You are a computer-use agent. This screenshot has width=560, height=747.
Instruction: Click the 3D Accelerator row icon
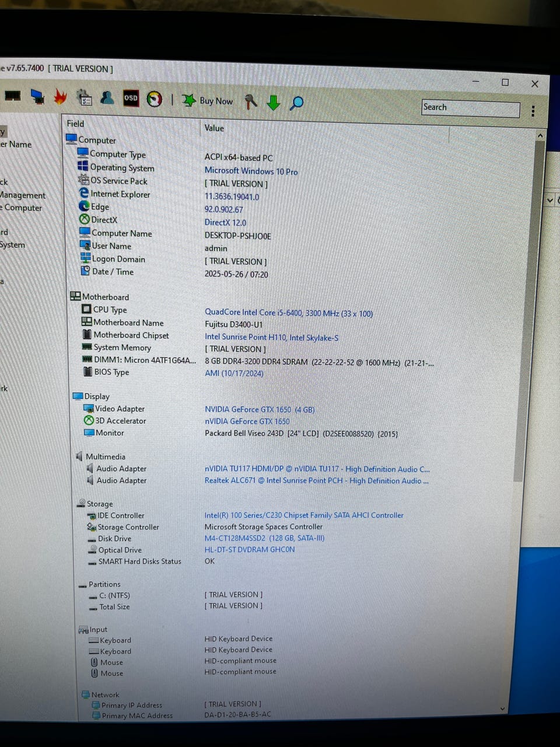click(x=89, y=420)
